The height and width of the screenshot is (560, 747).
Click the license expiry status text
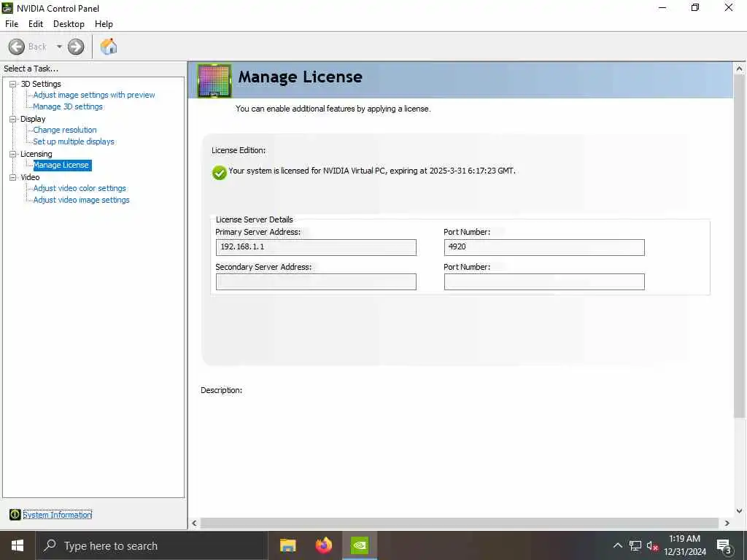371,171
